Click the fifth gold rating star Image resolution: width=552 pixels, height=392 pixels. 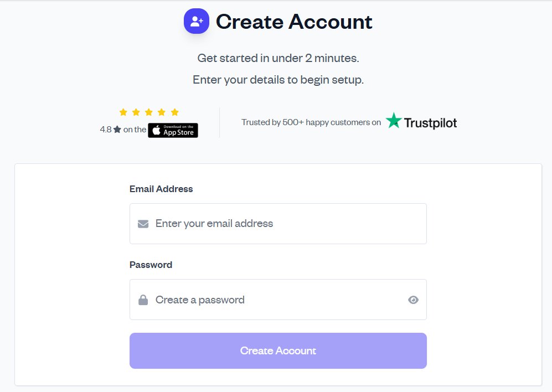pos(175,112)
